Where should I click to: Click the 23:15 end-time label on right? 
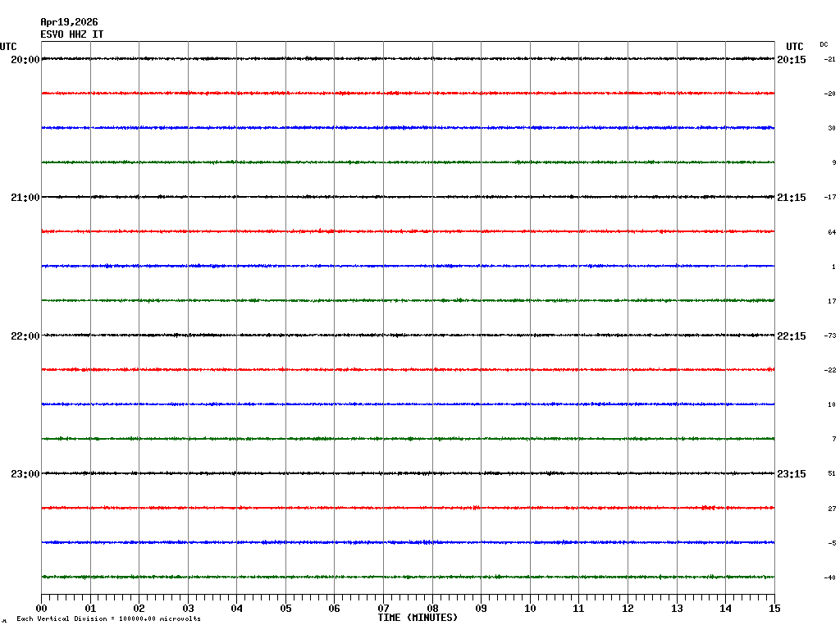click(791, 474)
